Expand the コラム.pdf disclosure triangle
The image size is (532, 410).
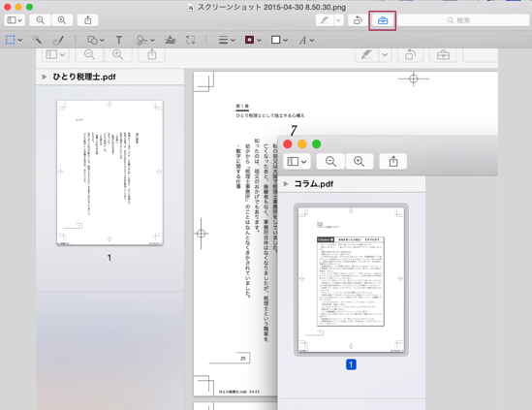(x=286, y=183)
